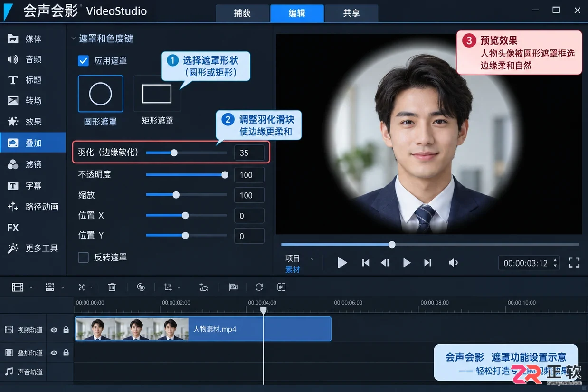Select the 叠加 overlay panel
588x392 pixels.
click(33, 143)
